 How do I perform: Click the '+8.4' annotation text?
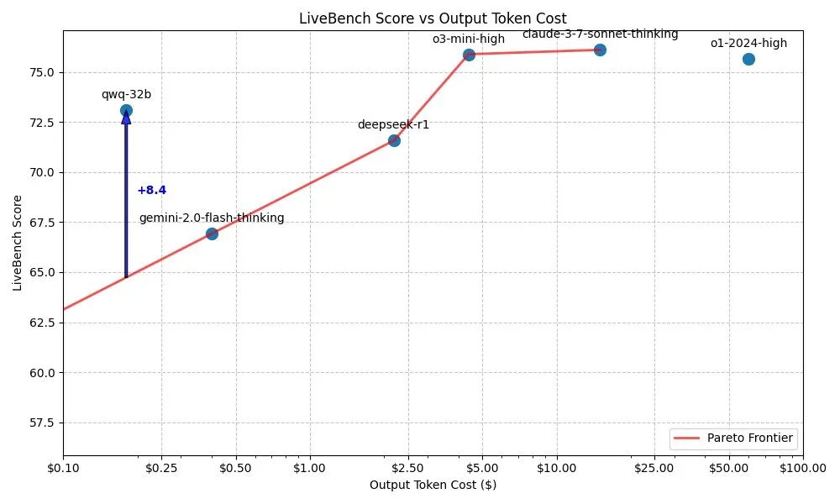(x=151, y=190)
